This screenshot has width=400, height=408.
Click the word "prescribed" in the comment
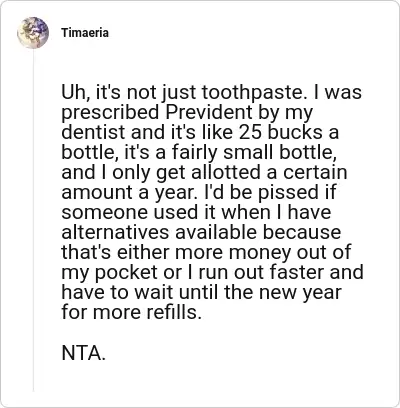(111, 112)
